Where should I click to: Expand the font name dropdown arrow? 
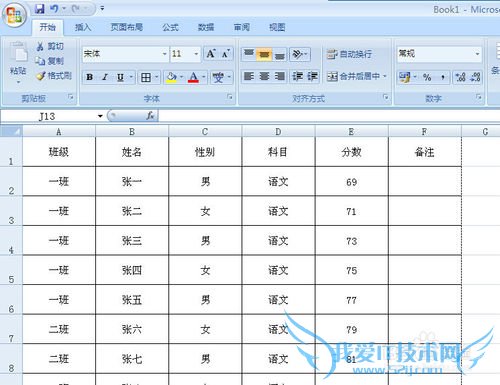click(165, 54)
